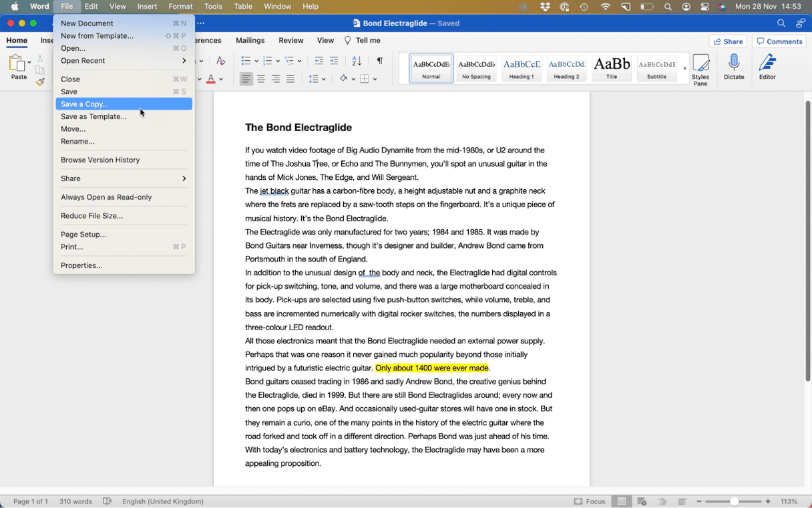Select Browse Version History
The width and height of the screenshot is (812, 508).
[124, 160]
